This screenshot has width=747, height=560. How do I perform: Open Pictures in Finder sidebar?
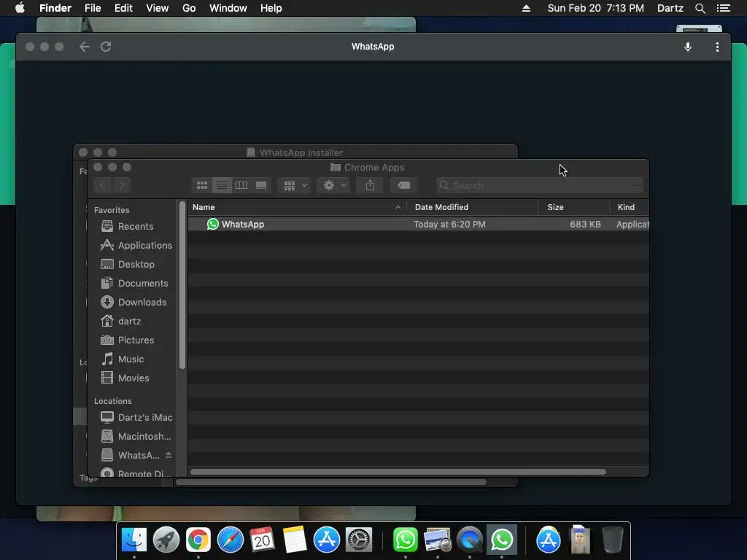pos(128,341)
